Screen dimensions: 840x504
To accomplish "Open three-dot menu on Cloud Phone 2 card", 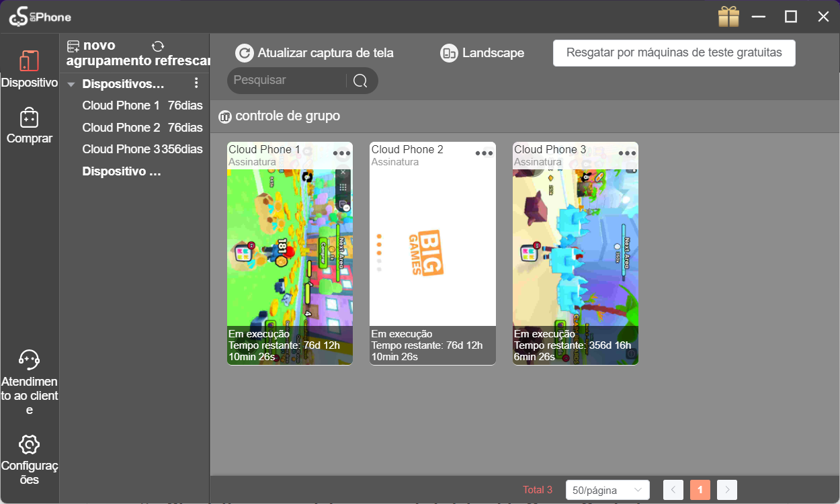I will click(x=484, y=153).
